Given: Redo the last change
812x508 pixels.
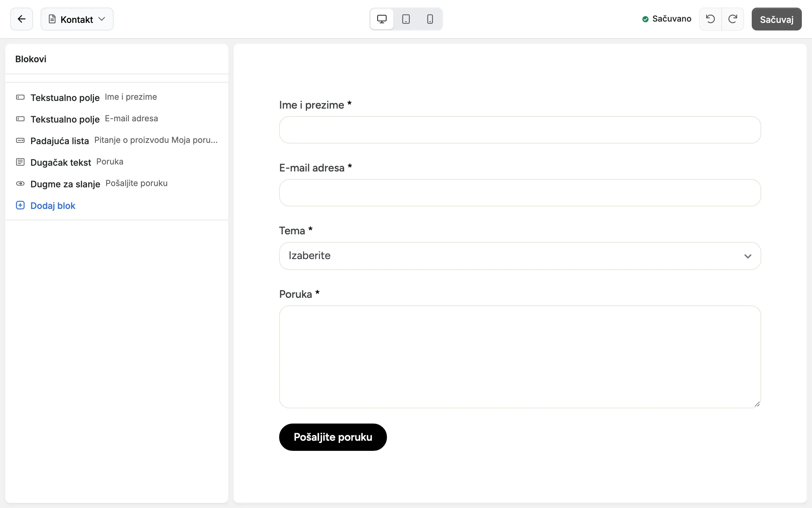Looking at the screenshot, I should (x=733, y=19).
